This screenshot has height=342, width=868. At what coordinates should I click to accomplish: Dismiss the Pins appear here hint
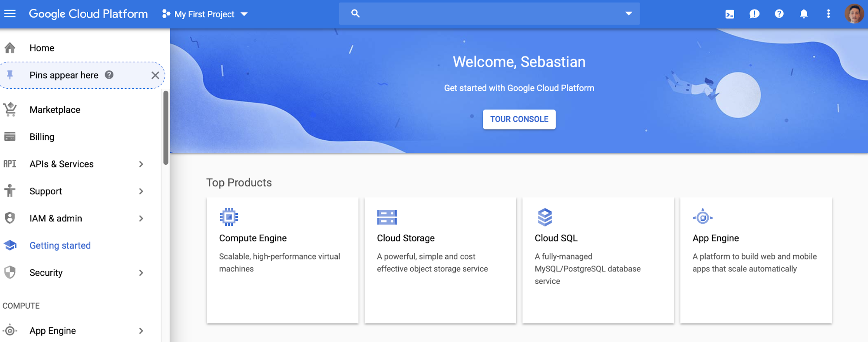point(155,75)
